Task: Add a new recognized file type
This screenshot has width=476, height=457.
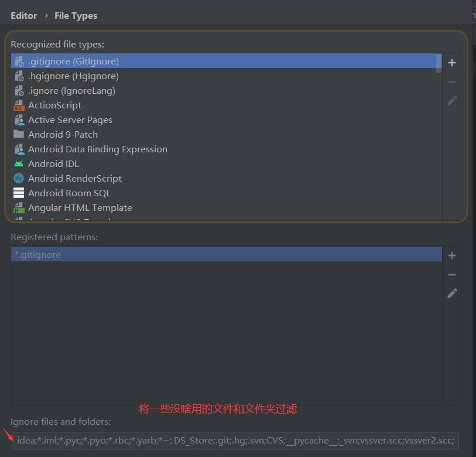Action: [x=452, y=63]
